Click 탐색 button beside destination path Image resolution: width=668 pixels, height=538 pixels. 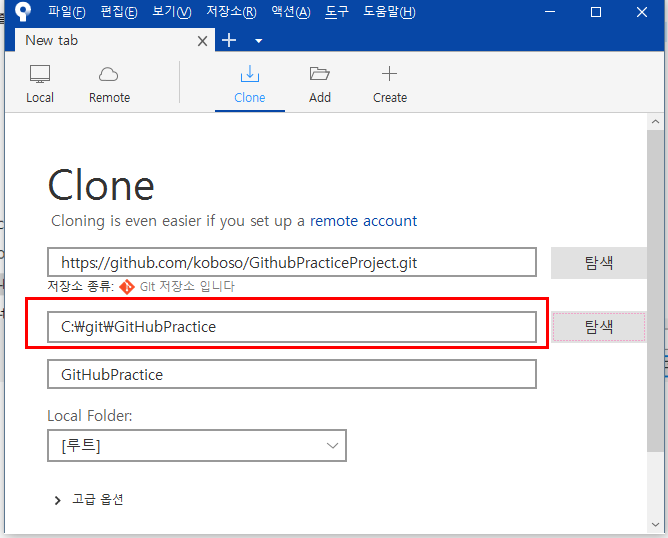tap(599, 327)
